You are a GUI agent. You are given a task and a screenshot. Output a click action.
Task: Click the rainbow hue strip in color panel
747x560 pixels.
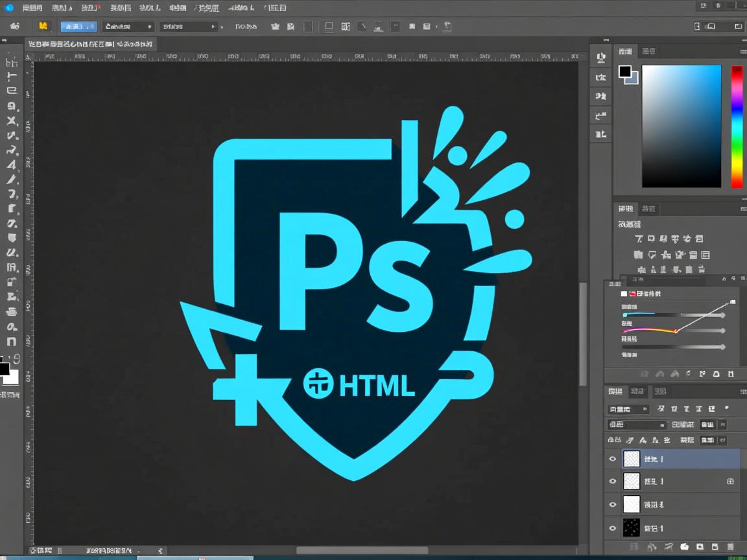click(x=737, y=126)
